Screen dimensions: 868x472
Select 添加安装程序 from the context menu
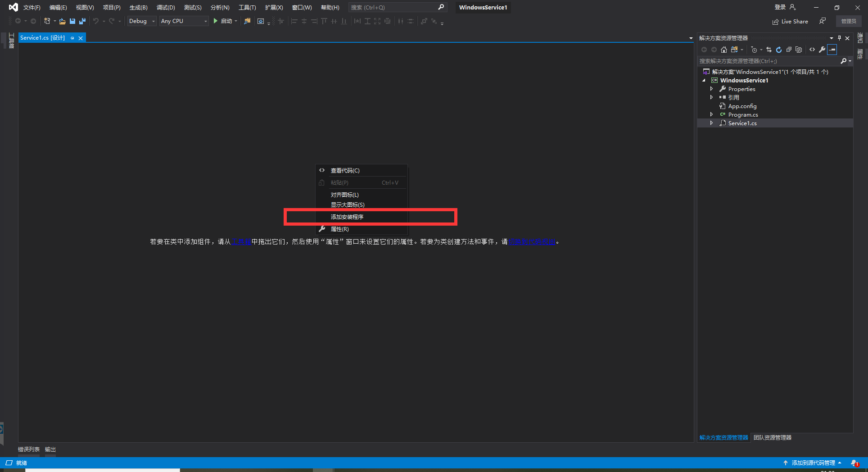coord(347,217)
